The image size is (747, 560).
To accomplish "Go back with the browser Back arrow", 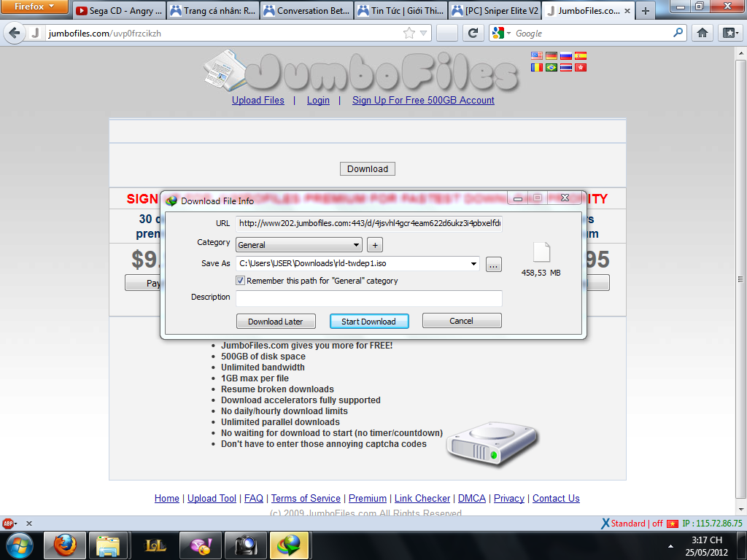I will [15, 34].
